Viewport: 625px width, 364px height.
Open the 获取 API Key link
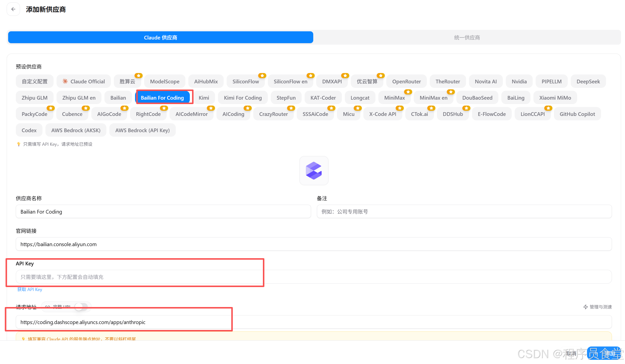pyautogui.click(x=30, y=289)
